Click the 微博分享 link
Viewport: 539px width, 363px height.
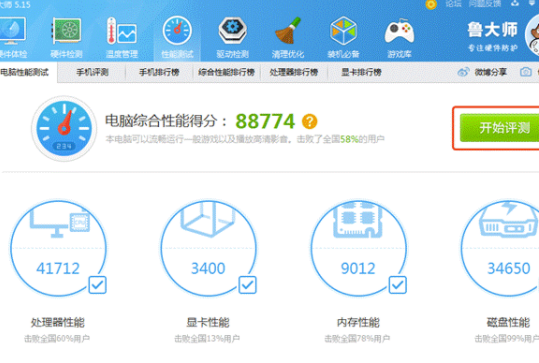click(x=491, y=72)
